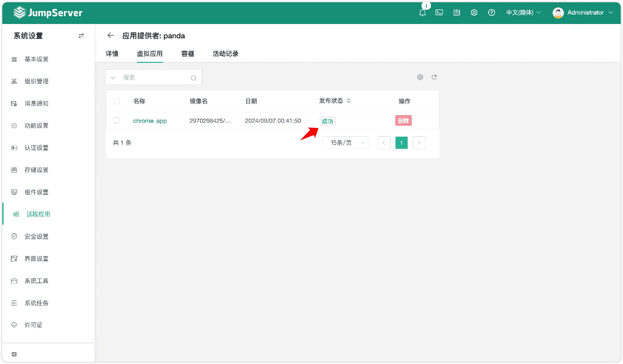Switch to the 容器 tab
Screen dimensions: 623x364
[188, 54]
